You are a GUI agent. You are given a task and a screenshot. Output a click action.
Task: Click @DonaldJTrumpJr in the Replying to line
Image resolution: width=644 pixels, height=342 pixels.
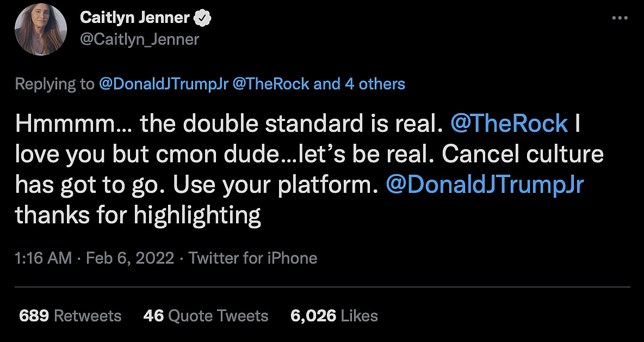pos(163,84)
